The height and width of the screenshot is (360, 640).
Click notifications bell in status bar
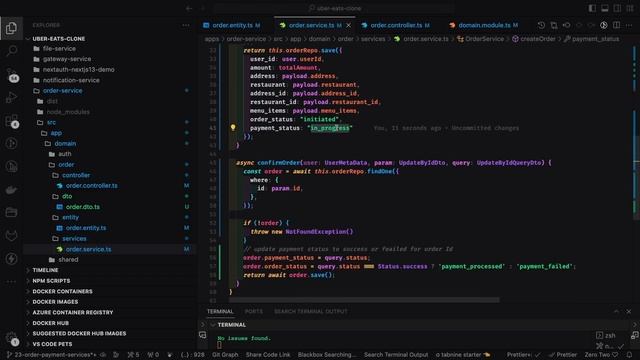(x=629, y=355)
